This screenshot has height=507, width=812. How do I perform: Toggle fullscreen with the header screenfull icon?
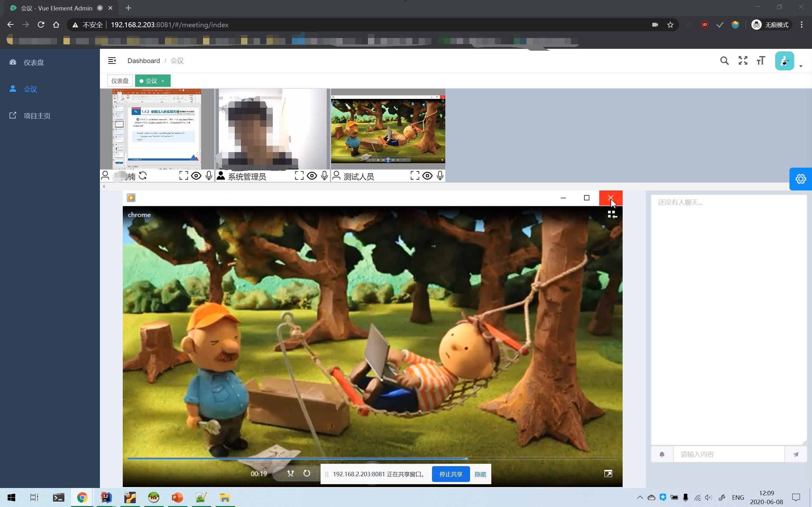[x=743, y=61]
